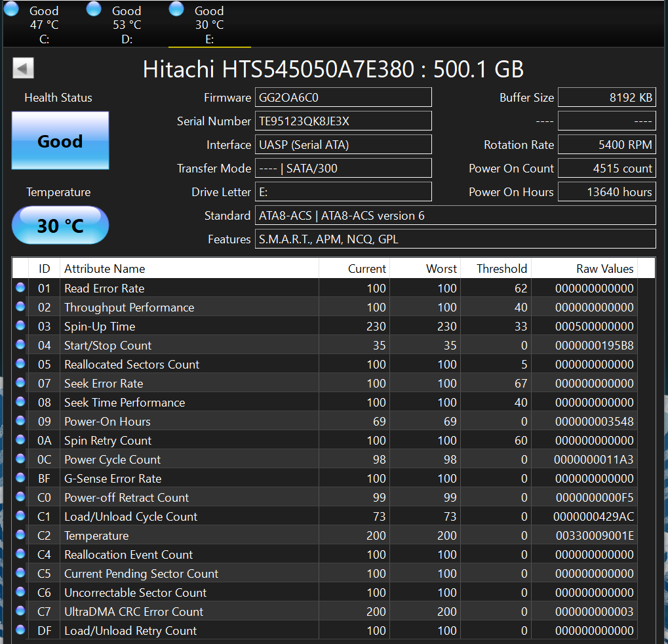This screenshot has height=644, width=668.
Task: Click the status orb for Reallocated Sectors Count
Action: (20, 363)
